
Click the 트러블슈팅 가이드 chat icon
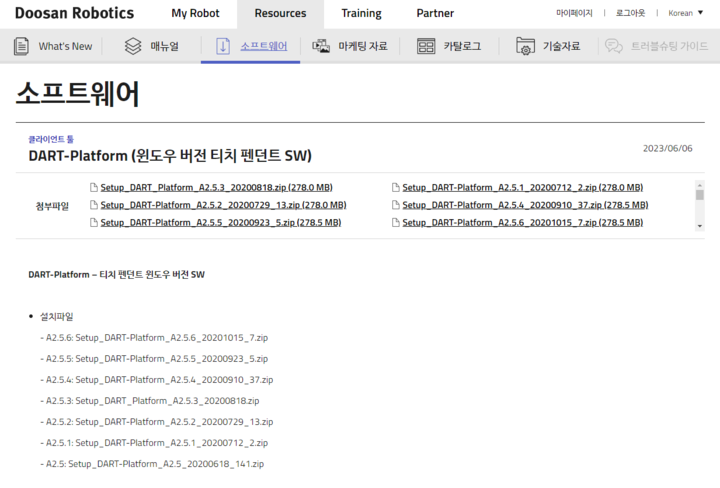613,46
